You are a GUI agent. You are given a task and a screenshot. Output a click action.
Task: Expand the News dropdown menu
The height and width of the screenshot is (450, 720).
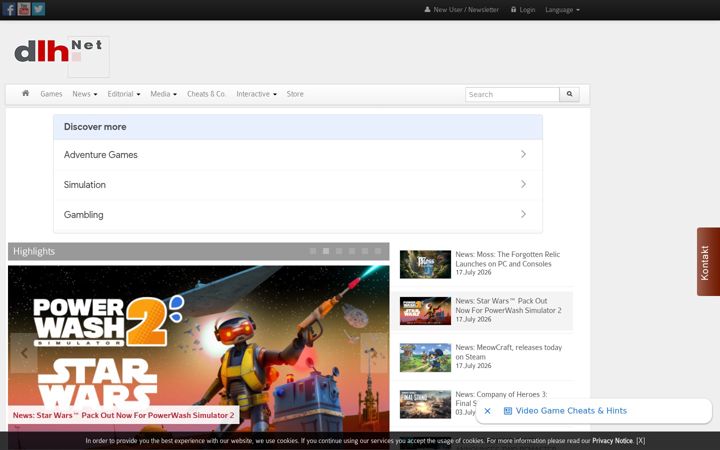(x=84, y=94)
